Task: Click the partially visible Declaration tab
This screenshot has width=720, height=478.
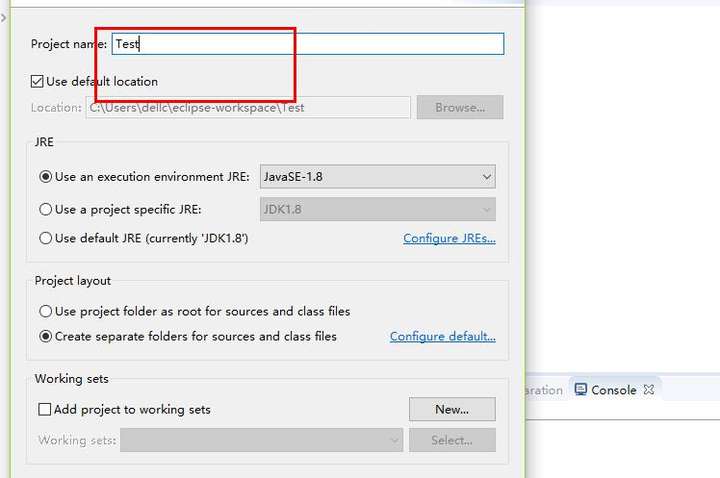Action: point(544,390)
